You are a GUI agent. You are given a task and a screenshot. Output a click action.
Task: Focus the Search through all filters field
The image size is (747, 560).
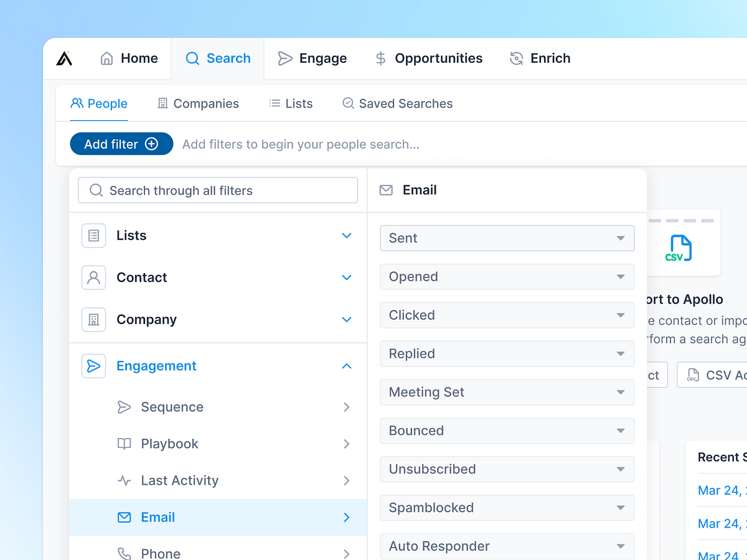click(218, 190)
